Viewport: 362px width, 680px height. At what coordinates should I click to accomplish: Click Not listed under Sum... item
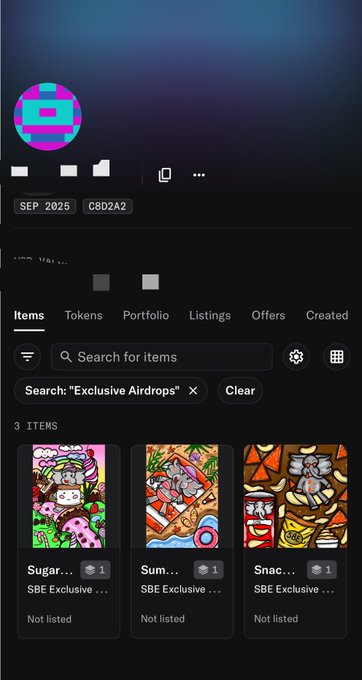(x=163, y=619)
